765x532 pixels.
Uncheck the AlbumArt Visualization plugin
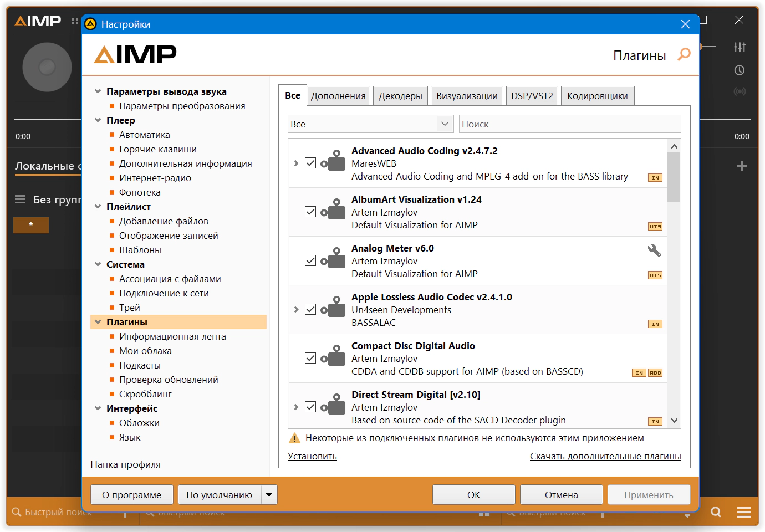tap(310, 212)
